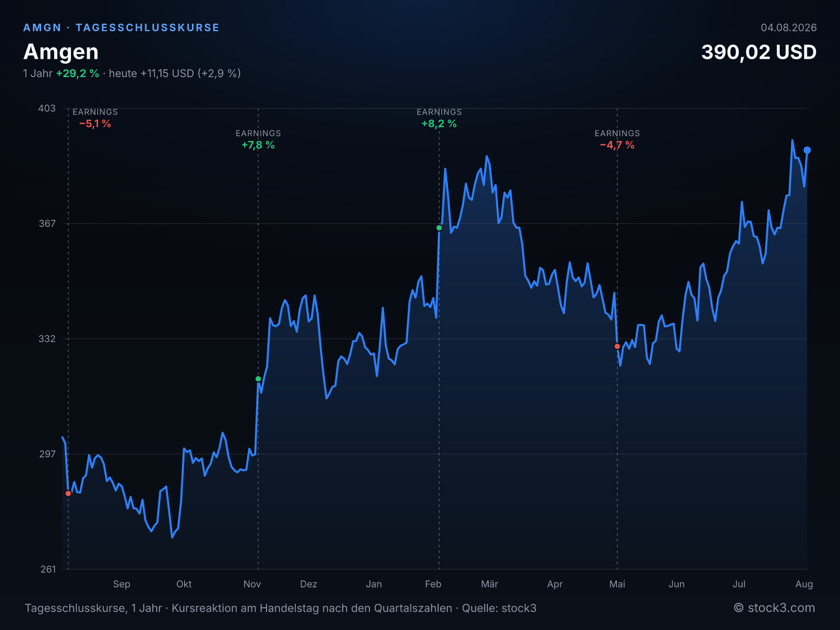Click the +29,2 % yearly performance value
Viewport: 840px width, 630px height.
click(x=78, y=73)
